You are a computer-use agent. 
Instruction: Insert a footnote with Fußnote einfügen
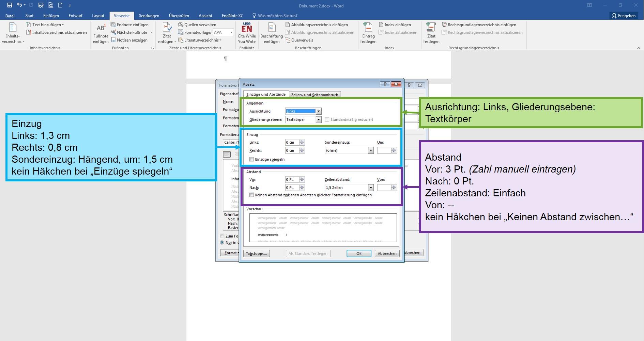point(101,33)
